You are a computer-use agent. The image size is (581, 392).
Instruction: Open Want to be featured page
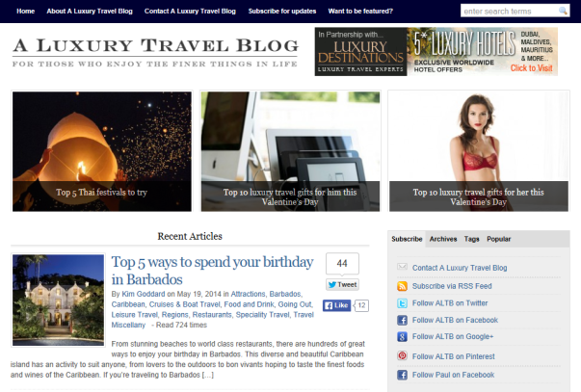click(360, 12)
